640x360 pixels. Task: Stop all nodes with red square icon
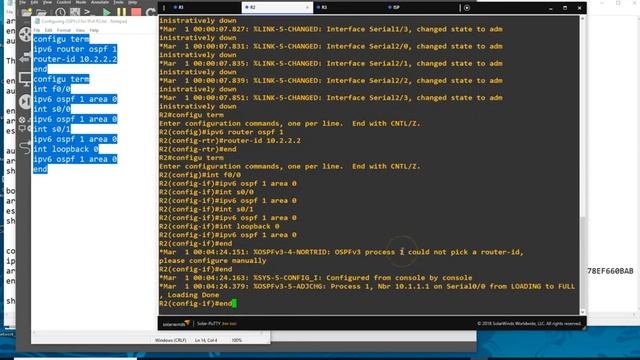136,12
